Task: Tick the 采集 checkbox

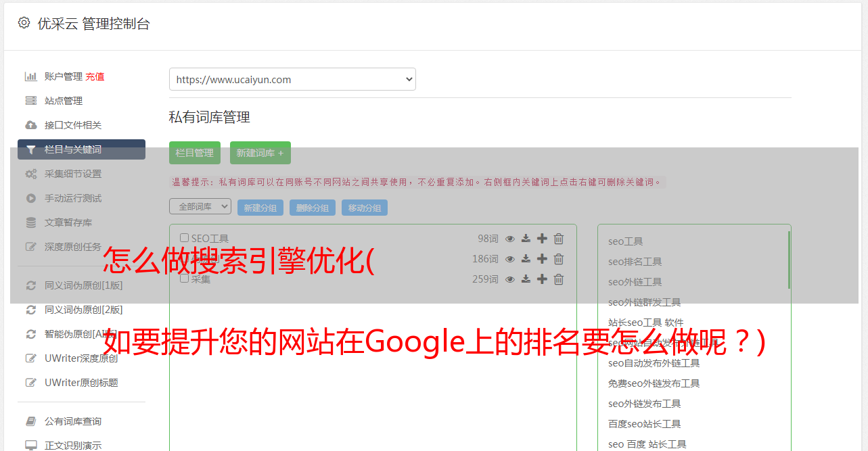Action: [184, 279]
